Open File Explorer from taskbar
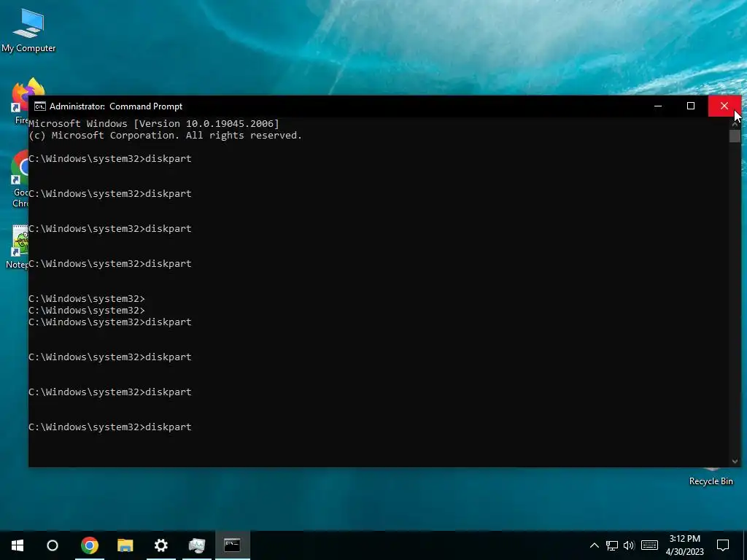Screen dimensions: 747x560 tap(125, 545)
